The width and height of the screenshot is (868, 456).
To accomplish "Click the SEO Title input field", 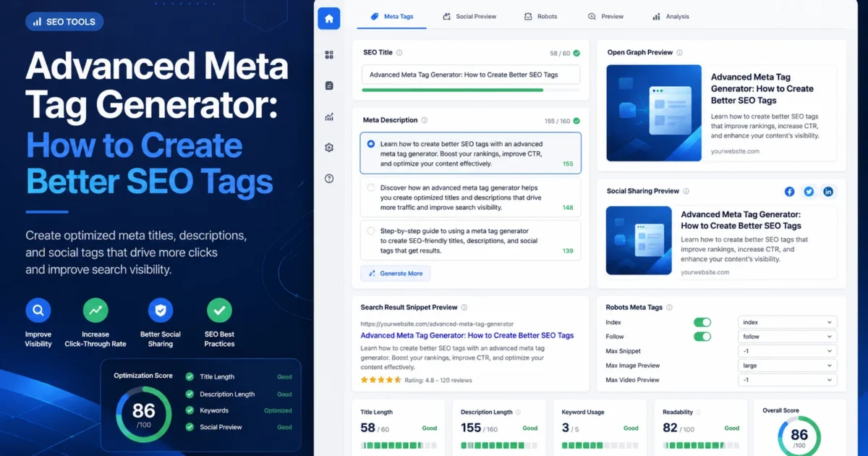I will [x=470, y=75].
